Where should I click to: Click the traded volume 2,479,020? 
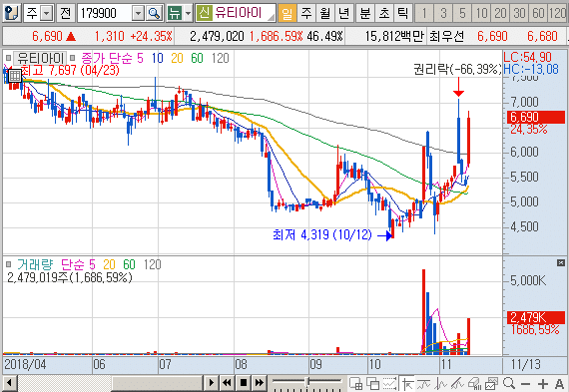click(217, 36)
